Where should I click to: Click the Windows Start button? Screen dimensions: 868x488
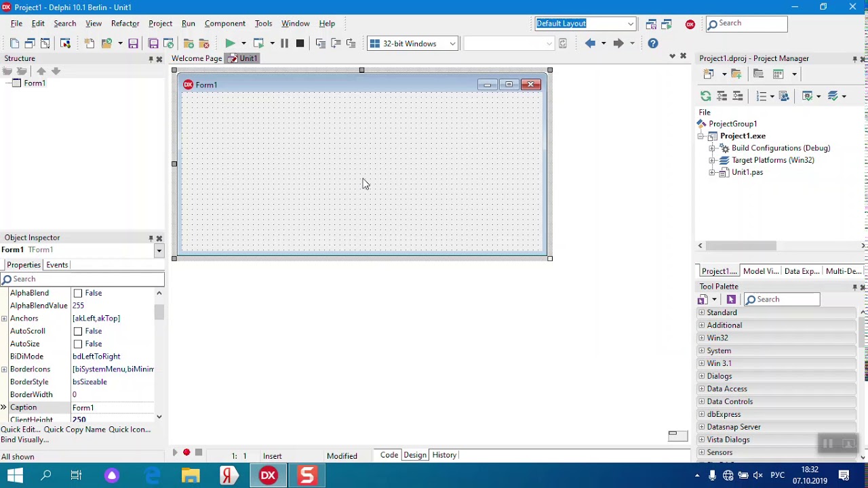15,476
